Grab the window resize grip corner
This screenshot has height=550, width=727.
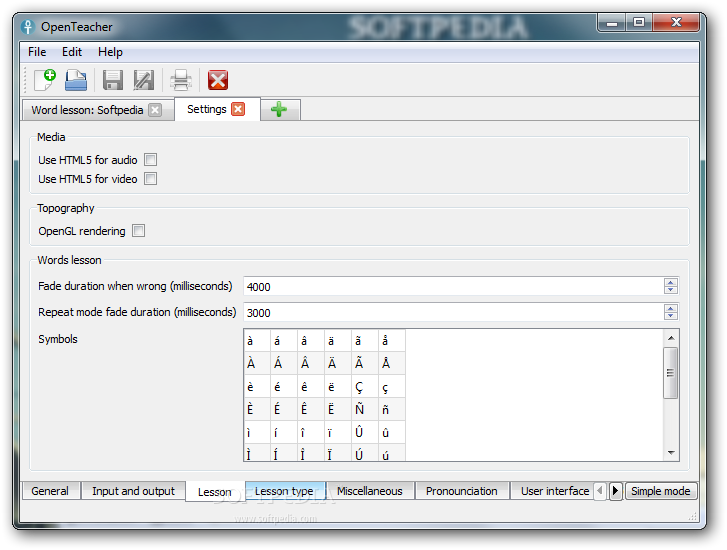tap(693, 517)
